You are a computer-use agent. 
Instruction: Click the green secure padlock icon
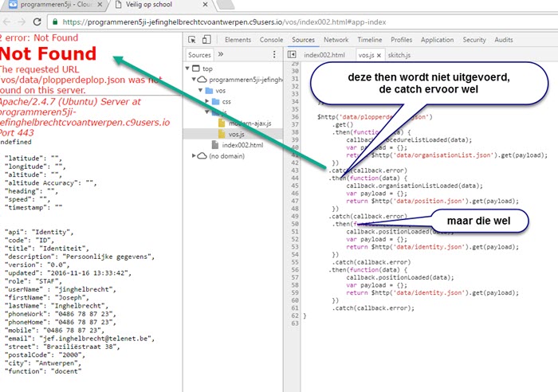pyautogui.click(x=55, y=22)
